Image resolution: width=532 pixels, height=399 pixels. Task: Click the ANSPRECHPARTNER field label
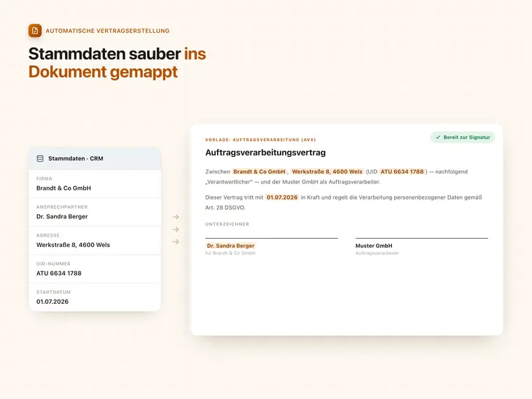click(62, 207)
